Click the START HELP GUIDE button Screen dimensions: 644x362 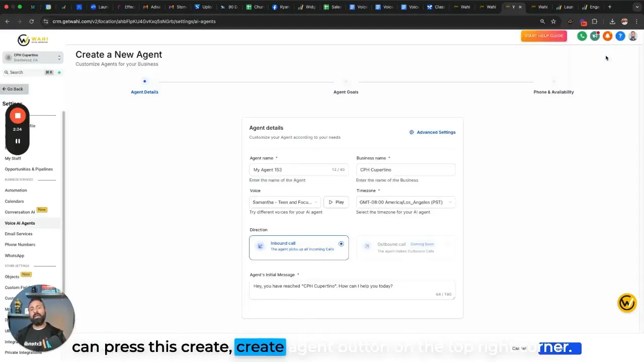[x=544, y=36]
